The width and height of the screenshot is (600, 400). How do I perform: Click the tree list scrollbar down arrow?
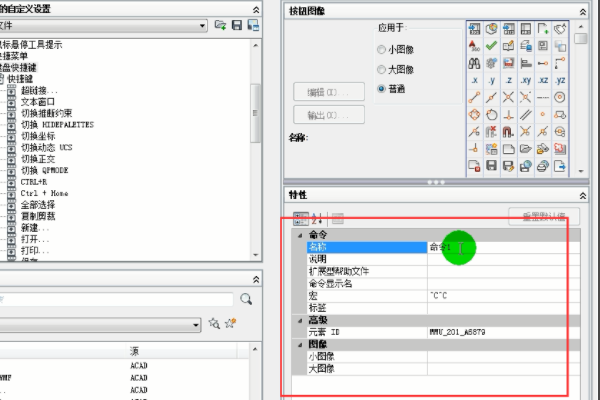pyautogui.click(x=256, y=255)
